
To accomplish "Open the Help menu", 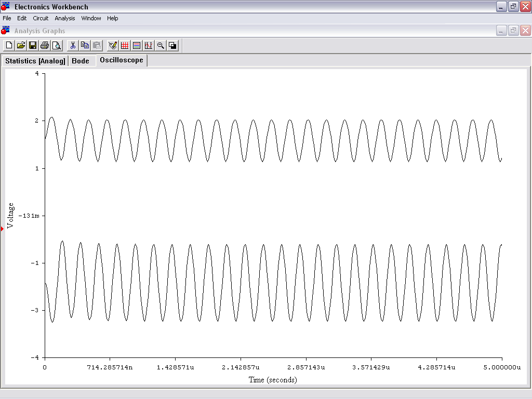I will 112,18.
